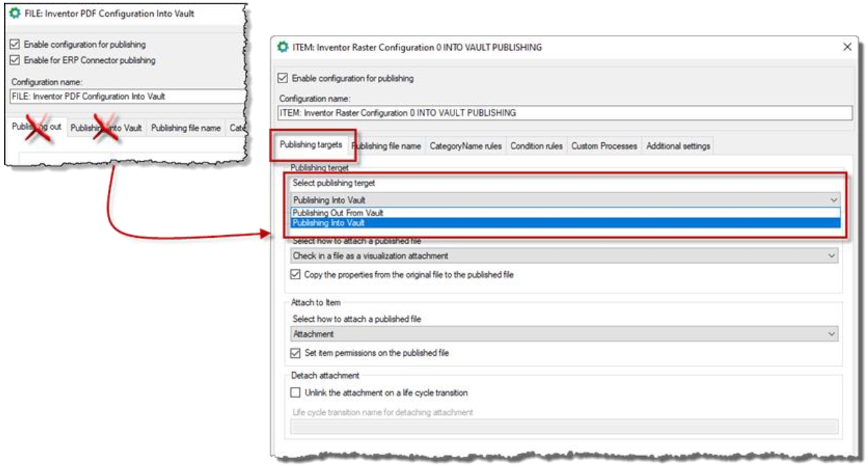Disable Enable configuration for publishing in FILE dialog

click(x=15, y=44)
